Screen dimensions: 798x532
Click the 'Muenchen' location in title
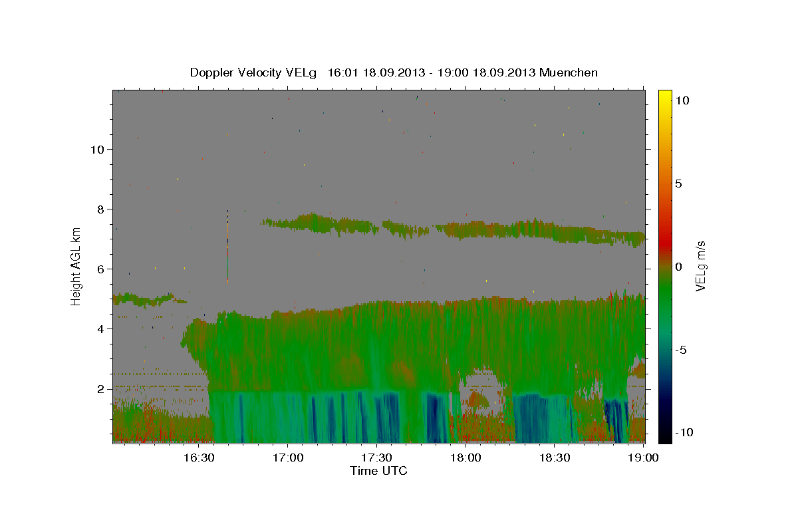pyautogui.click(x=569, y=72)
